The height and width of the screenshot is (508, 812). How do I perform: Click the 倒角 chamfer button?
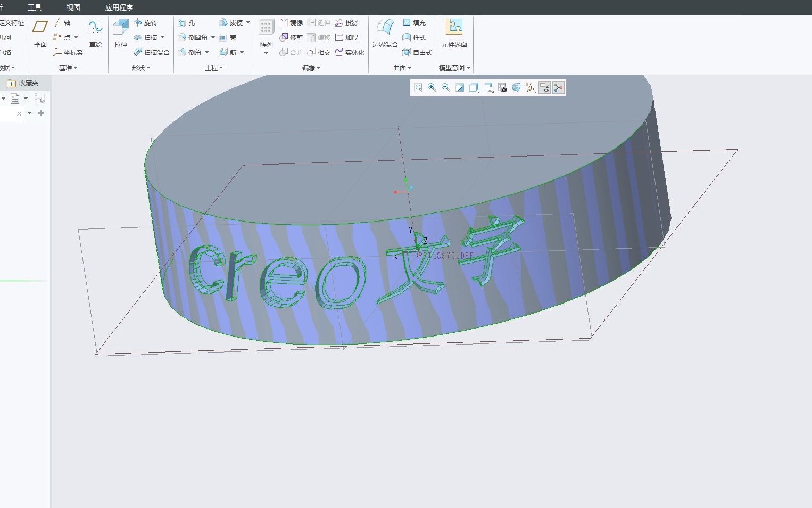(x=190, y=52)
